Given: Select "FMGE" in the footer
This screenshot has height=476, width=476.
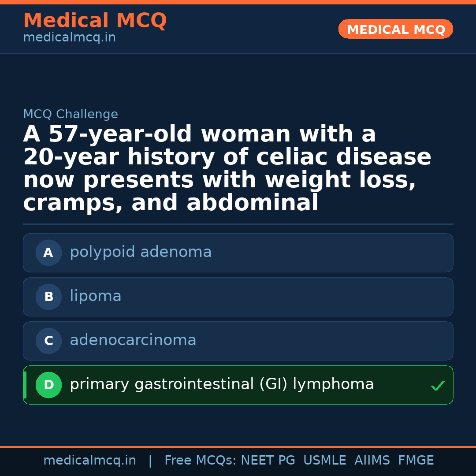Looking at the screenshot, I should [416, 461].
